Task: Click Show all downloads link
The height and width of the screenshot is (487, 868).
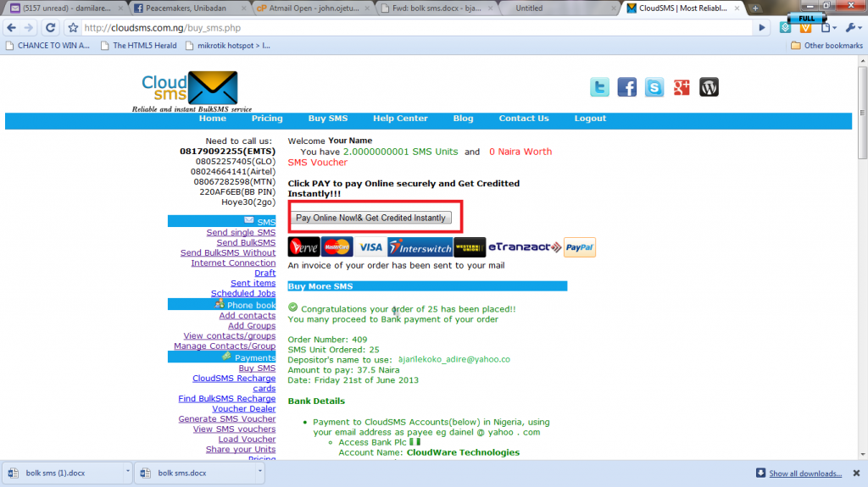Action: click(x=805, y=473)
